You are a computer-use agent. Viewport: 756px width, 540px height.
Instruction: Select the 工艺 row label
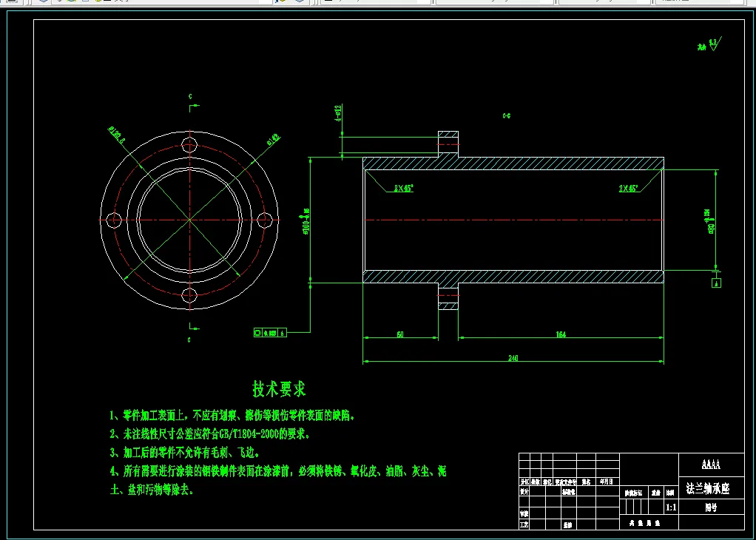point(524,524)
